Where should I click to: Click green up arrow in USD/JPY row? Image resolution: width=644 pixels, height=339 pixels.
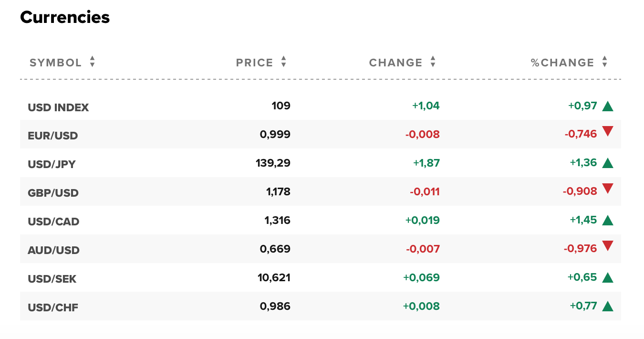pyautogui.click(x=607, y=163)
